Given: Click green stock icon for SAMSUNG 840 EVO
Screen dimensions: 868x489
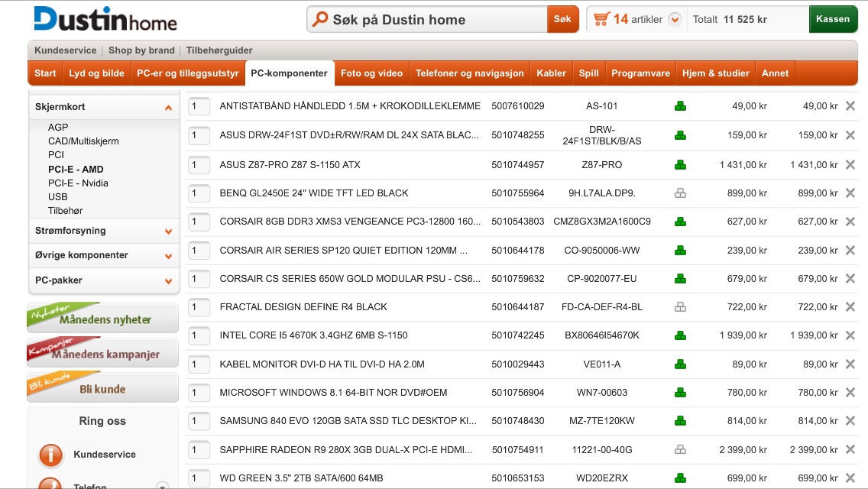Looking at the screenshot, I should click(x=680, y=421).
